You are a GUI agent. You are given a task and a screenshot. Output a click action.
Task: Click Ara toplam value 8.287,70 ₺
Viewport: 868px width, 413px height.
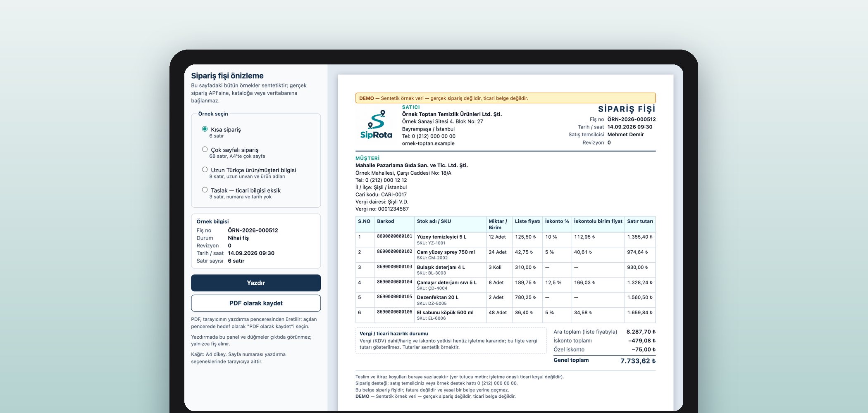pyautogui.click(x=641, y=332)
